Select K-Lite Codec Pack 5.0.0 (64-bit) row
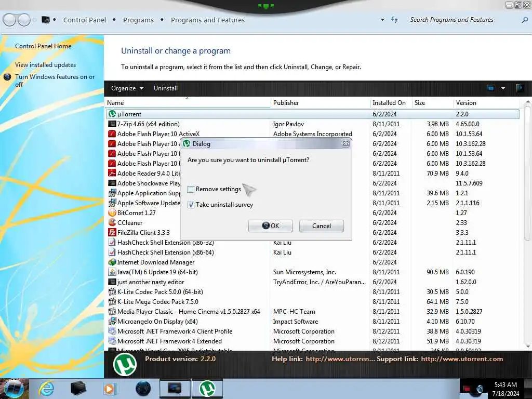Image resolution: width=532 pixels, height=399 pixels. 312,292
